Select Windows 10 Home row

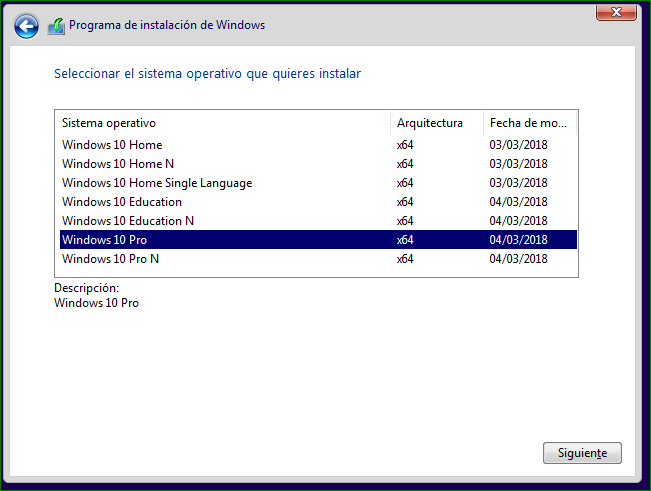click(x=318, y=145)
